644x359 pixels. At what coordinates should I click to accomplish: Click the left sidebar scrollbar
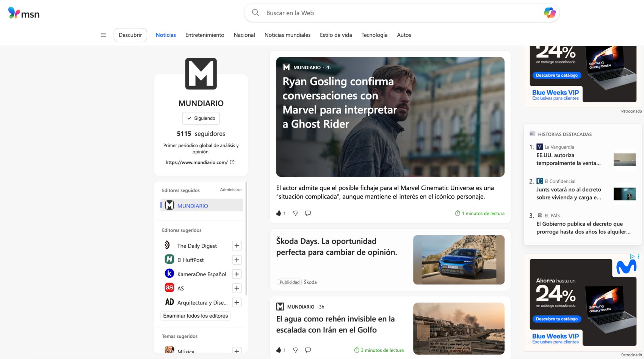(246, 238)
